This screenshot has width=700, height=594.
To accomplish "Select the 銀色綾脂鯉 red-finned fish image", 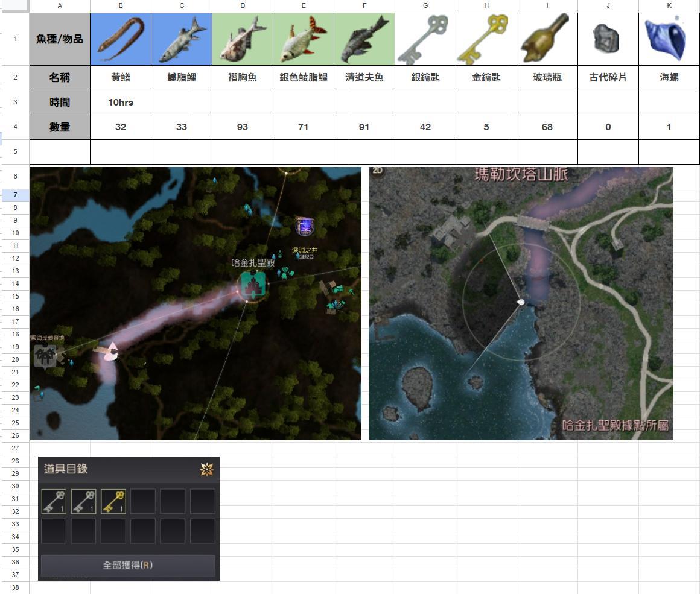I will coord(304,39).
